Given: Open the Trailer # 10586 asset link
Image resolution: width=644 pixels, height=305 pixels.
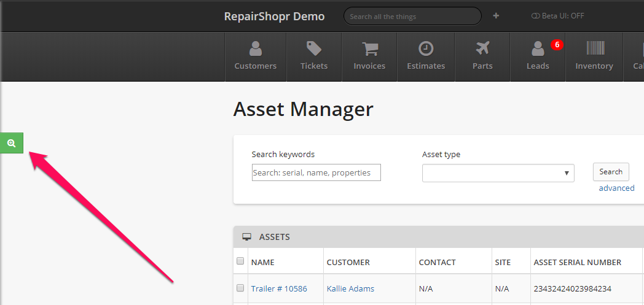Looking at the screenshot, I should click(x=279, y=288).
